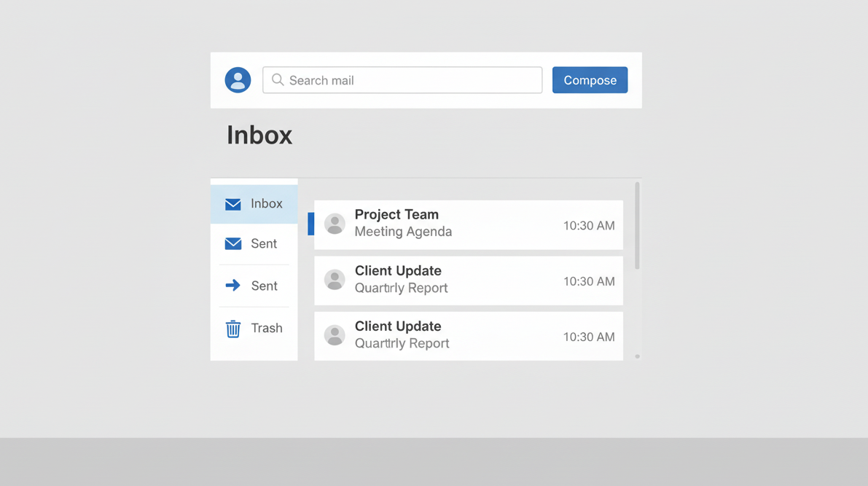The height and width of the screenshot is (486, 868).
Task: Click the message list scrollbar thumb
Action: pos(637,226)
